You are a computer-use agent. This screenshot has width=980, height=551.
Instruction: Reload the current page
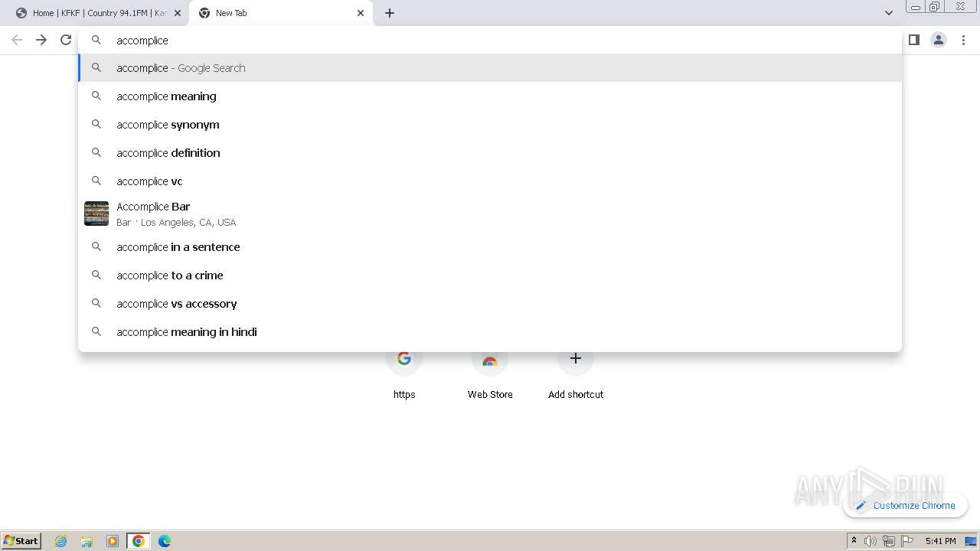pyautogui.click(x=66, y=40)
